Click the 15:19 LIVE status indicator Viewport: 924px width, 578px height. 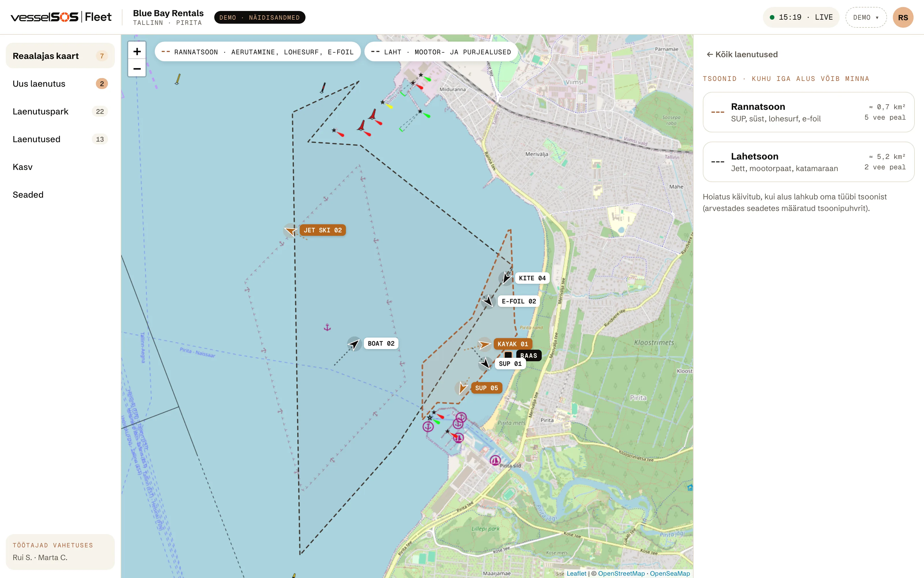801,18
